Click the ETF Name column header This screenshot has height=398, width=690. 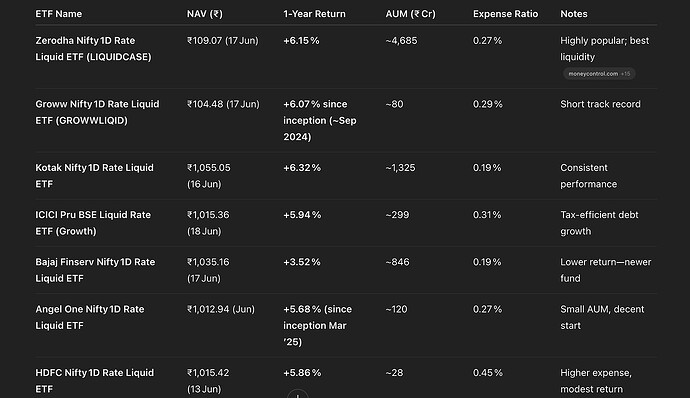click(x=59, y=14)
